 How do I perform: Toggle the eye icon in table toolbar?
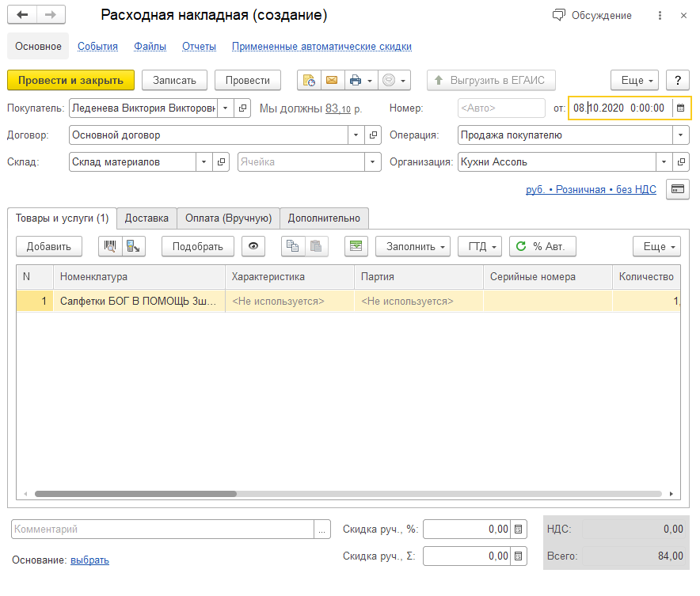pos(253,246)
